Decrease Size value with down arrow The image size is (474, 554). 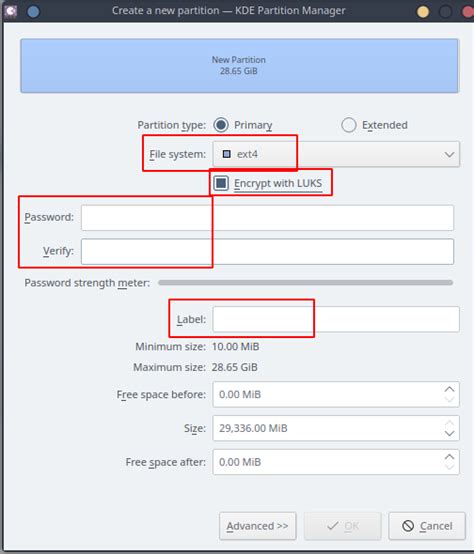tap(449, 434)
